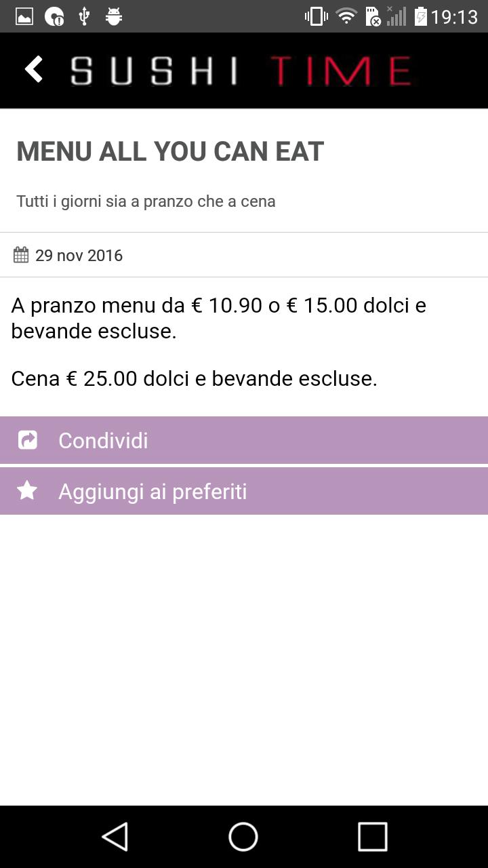This screenshot has height=868, width=488.
Task: Tap the lunch price description text
Action: 218,318
